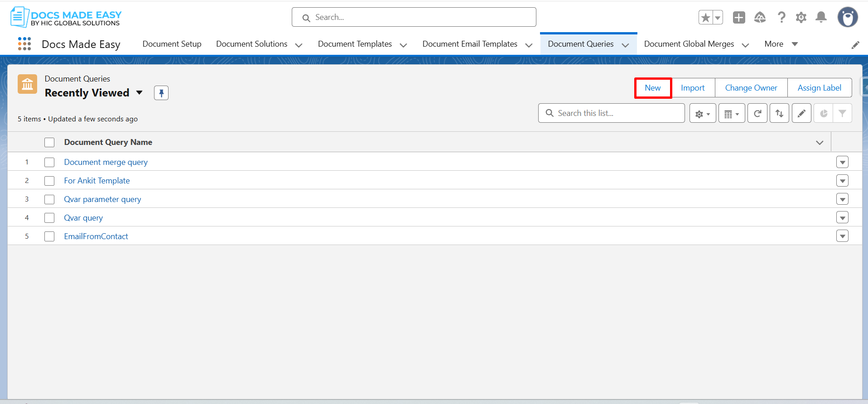Toggle the select all rows checkbox
The image size is (868, 404).
click(49, 142)
